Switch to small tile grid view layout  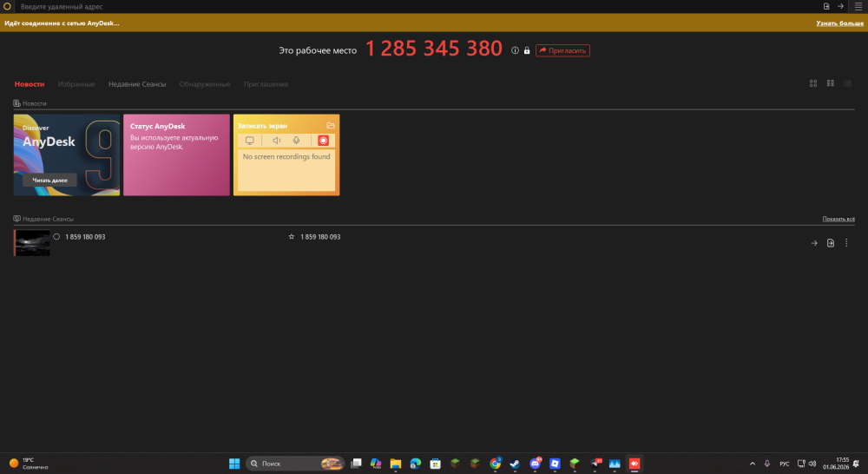[x=831, y=83]
